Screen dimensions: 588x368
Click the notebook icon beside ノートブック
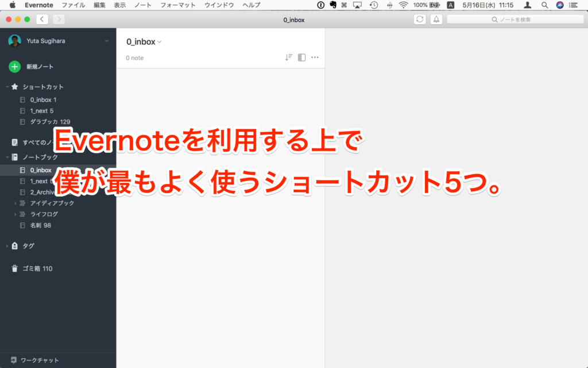(x=14, y=157)
